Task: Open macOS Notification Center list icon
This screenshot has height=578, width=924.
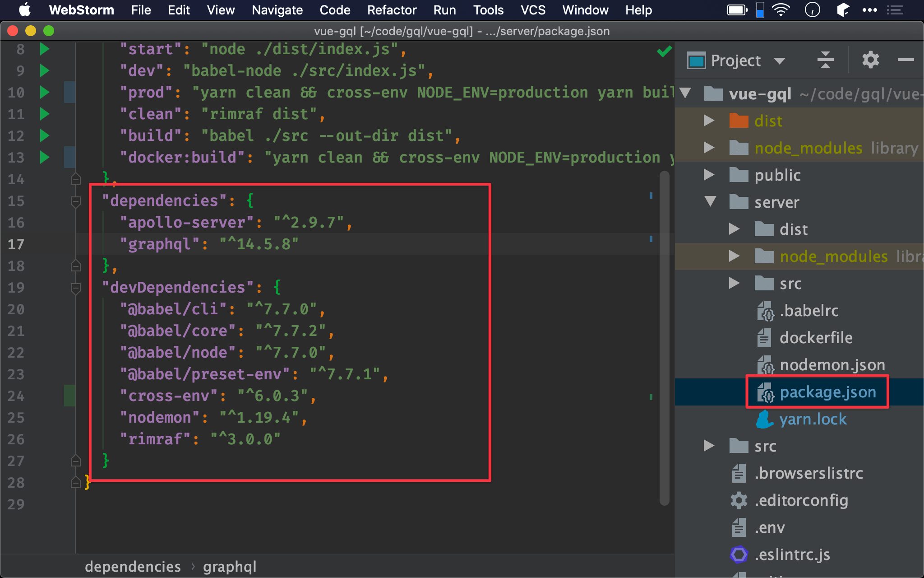Action: click(895, 9)
